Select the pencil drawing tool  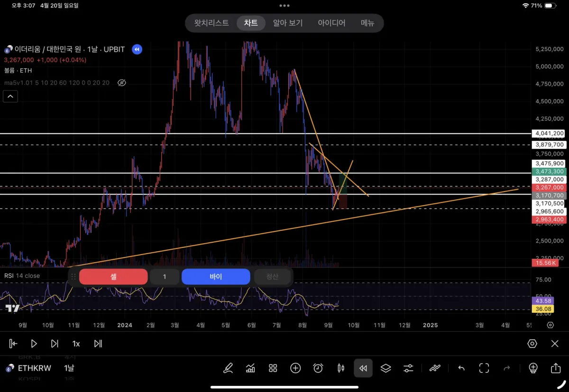(228, 368)
